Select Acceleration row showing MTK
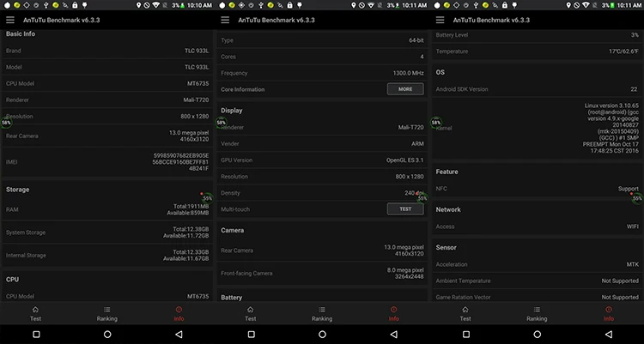Viewport: 644px width, 344px height. (x=538, y=264)
